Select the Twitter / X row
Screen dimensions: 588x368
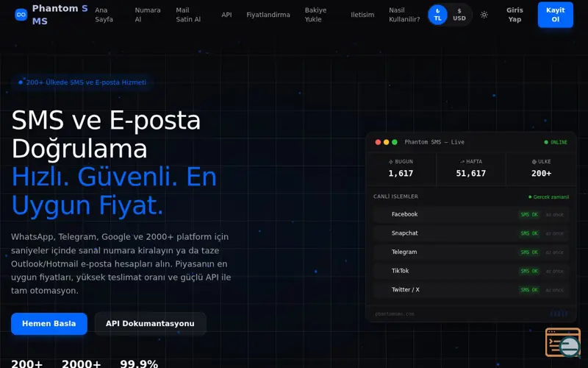471,289
